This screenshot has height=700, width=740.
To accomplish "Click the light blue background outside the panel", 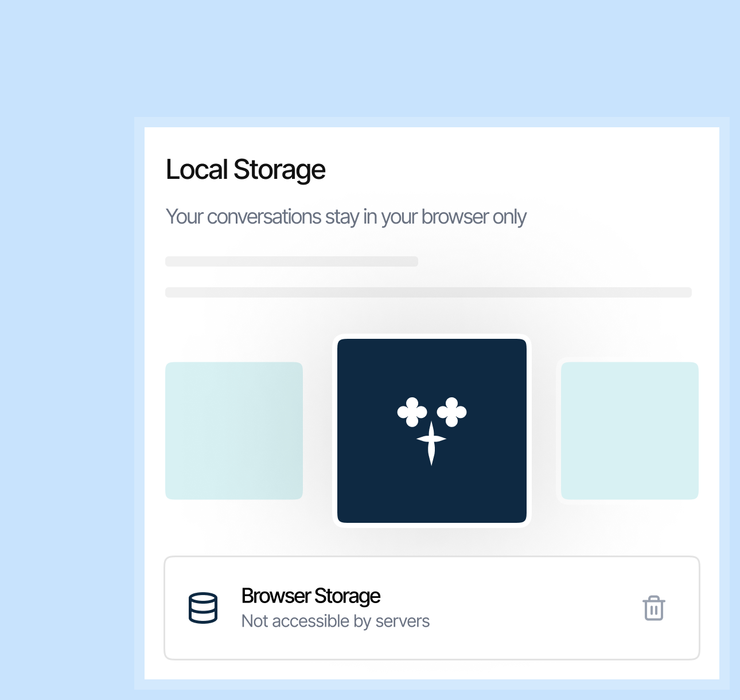I will point(63,344).
